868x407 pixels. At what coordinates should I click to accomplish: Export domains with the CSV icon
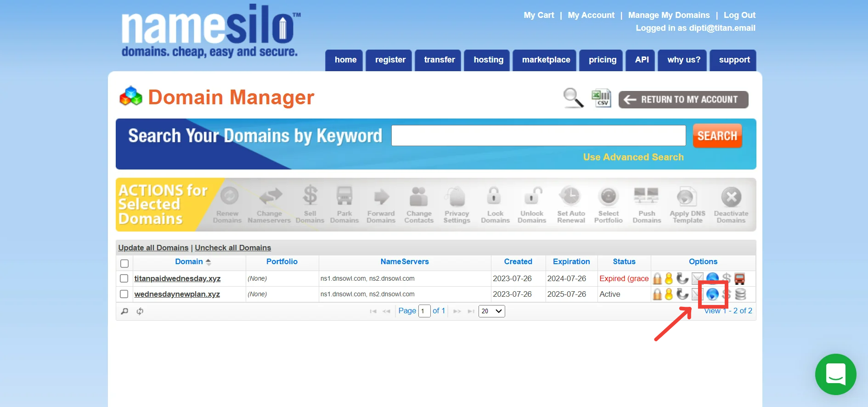coord(601,97)
